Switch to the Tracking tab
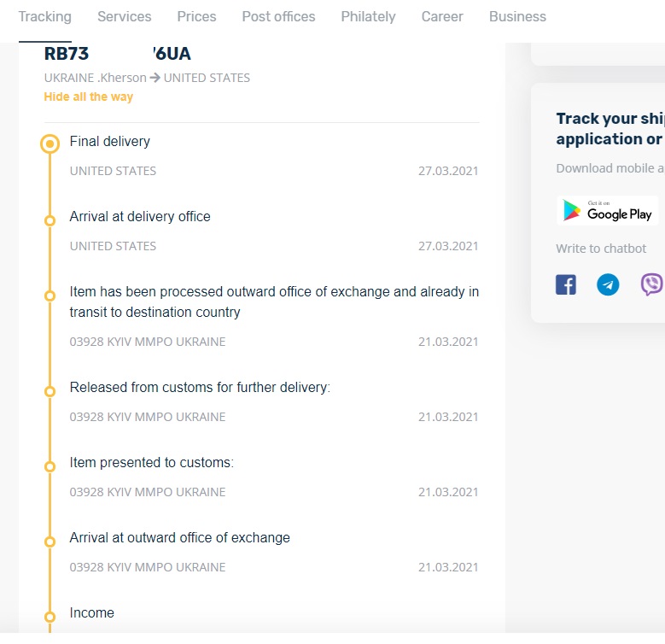The image size is (665, 644). point(44,16)
